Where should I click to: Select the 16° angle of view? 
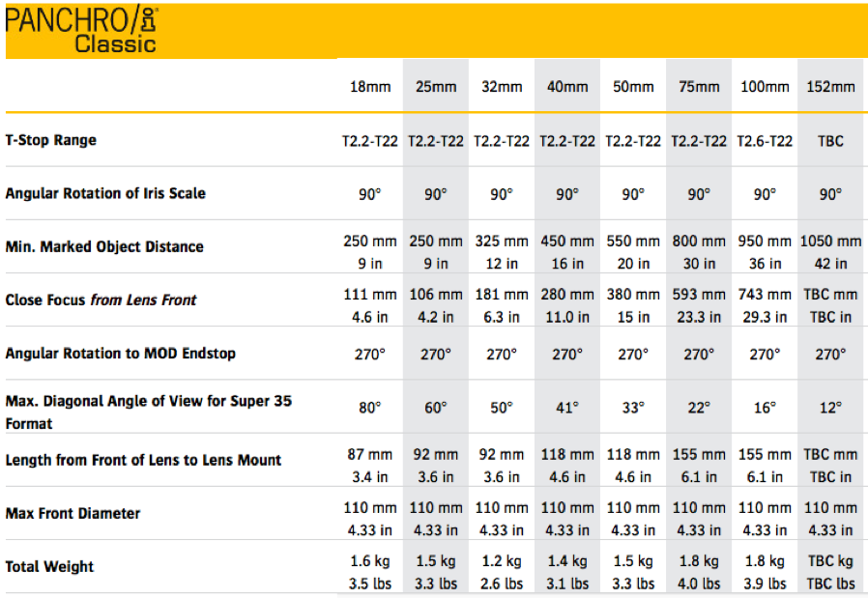(765, 408)
